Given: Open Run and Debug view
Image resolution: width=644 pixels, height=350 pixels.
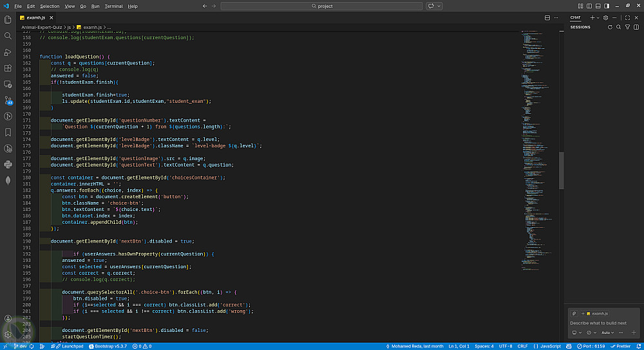Looking at the screenshot, I should coord(8,52).
